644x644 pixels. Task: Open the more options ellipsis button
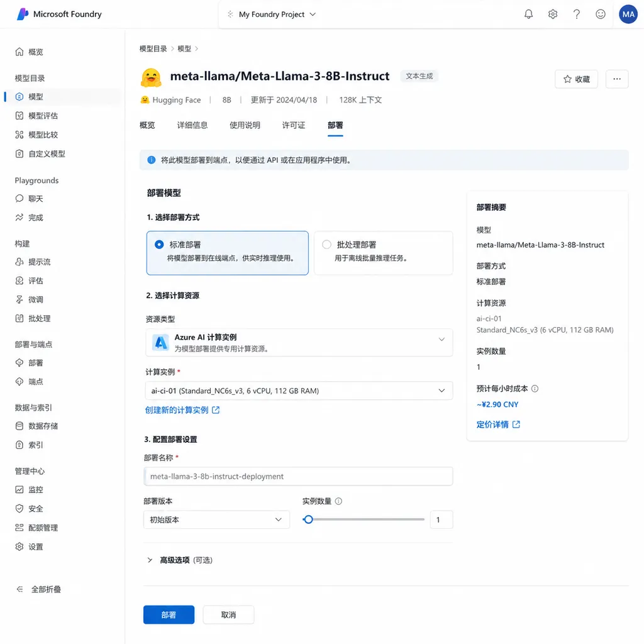click(x=617, y=79)
